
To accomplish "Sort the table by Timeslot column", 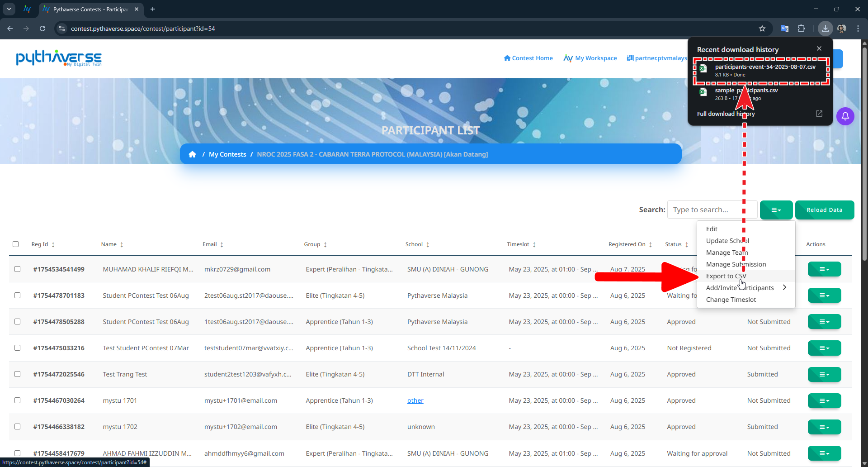I will (x=521, y=244).
